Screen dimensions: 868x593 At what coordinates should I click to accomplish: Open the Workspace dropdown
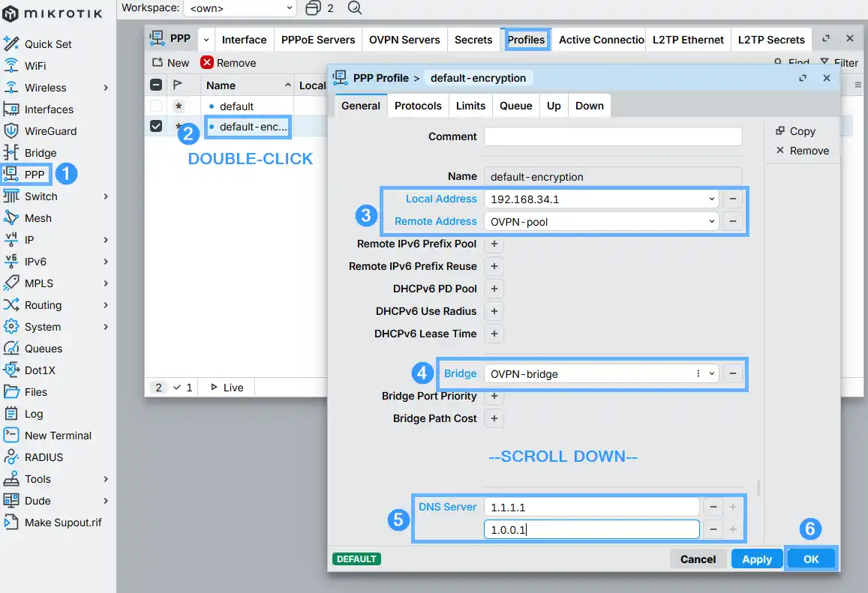click(x=240, y=7)
